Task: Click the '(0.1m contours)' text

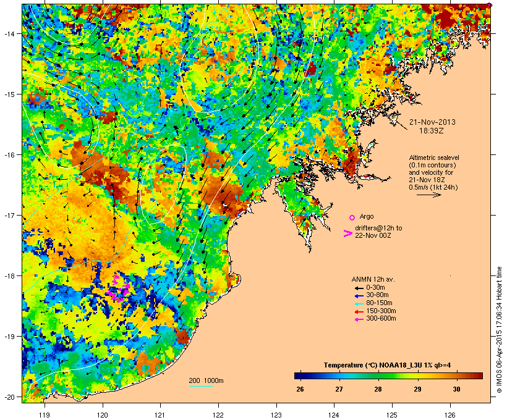Action: (x=432, y=165)
